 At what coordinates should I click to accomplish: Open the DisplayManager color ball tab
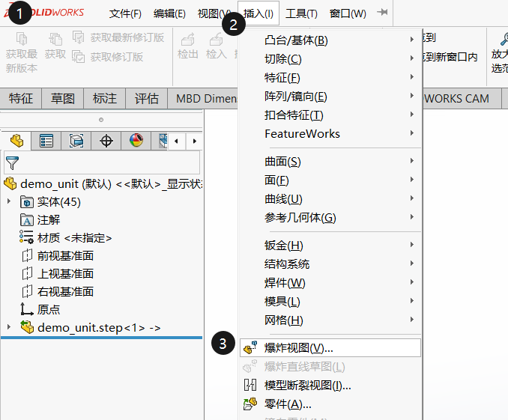click(x=136, y=141)
